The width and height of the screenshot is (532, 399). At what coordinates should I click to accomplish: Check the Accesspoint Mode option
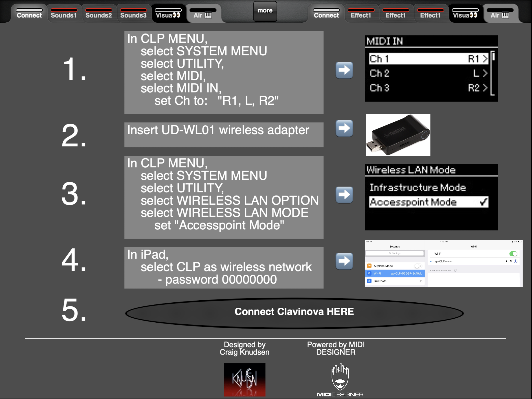(429, 202)
